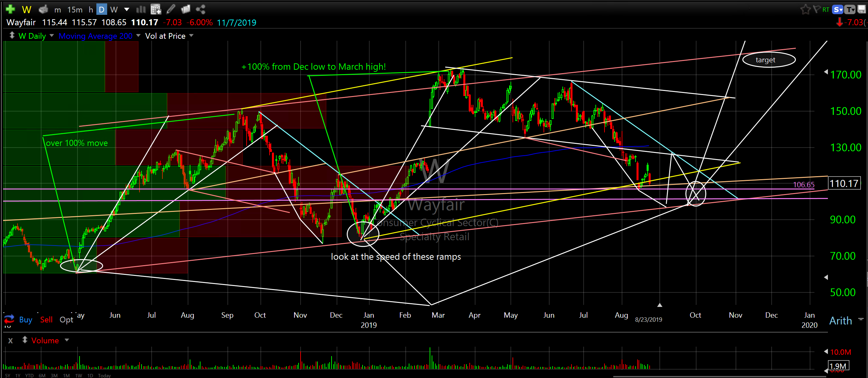The width and height of the screenshot is (868, 378).
Task: Click the share chart icon
Action: pyautogui.click(x=200, y=9)
